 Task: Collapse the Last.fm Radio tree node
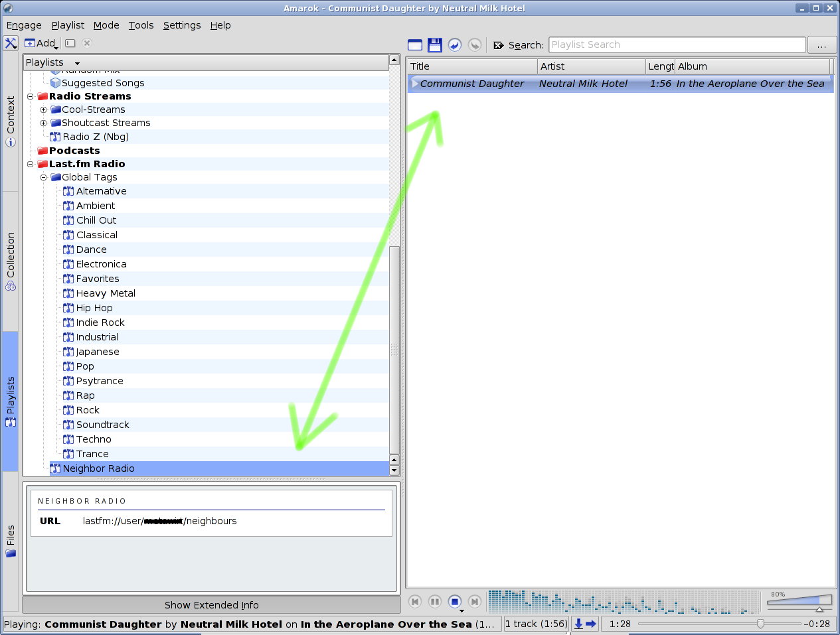[30, 164]
